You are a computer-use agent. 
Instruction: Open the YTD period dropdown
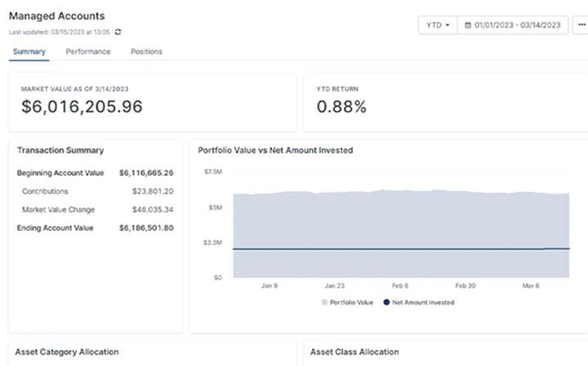click(437, 25)
